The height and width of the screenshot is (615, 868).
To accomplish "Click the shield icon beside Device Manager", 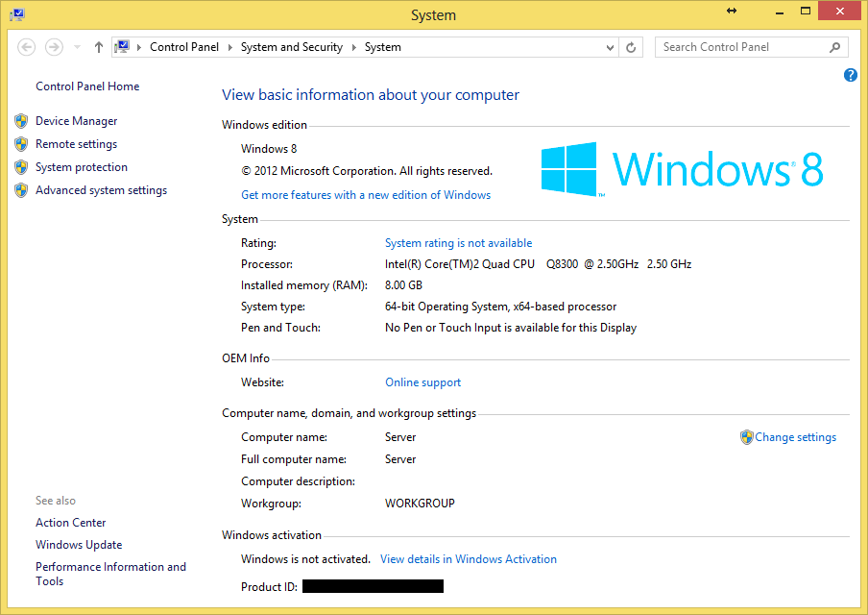I will coord(21,121).
